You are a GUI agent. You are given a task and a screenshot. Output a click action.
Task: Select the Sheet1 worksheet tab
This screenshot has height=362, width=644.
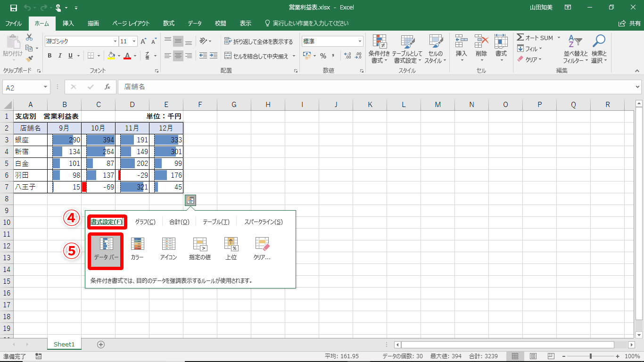64,345
